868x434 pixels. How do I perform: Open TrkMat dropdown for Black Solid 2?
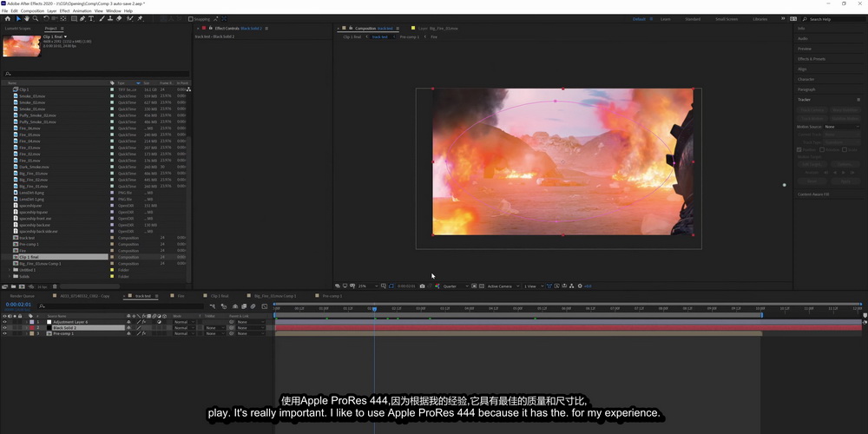[x=215, y=328]
